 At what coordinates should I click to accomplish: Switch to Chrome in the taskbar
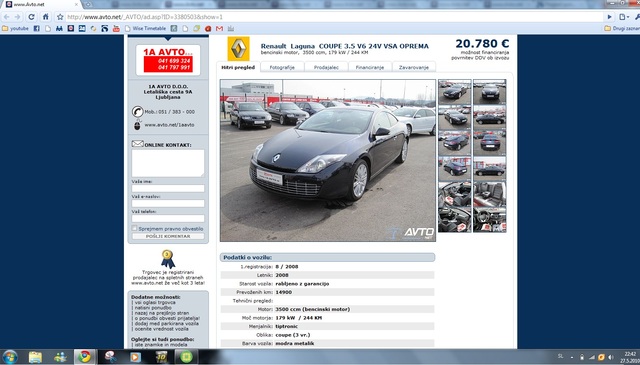[x=85, y=357]
